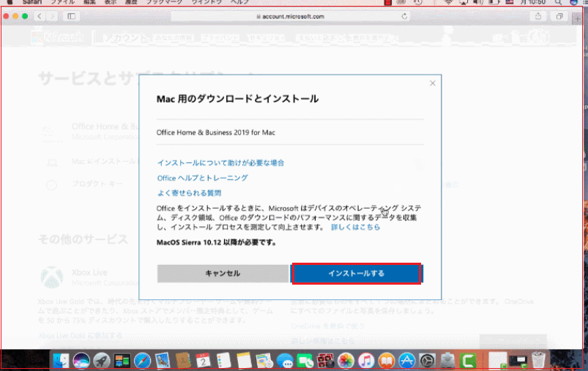Open Contacts from the Dock

(183, 361)
